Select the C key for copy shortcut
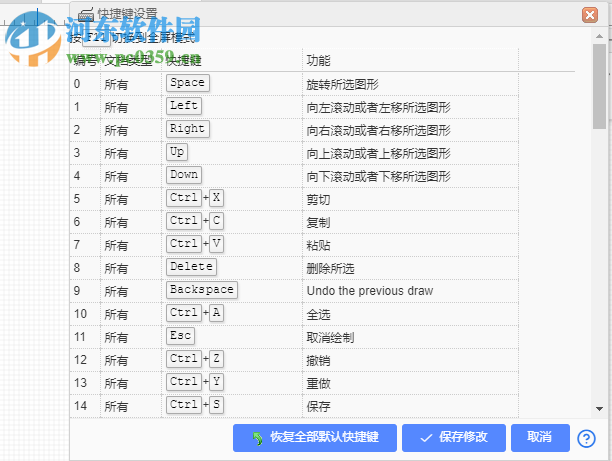The image size is (612, 461). tap(217, 221)
